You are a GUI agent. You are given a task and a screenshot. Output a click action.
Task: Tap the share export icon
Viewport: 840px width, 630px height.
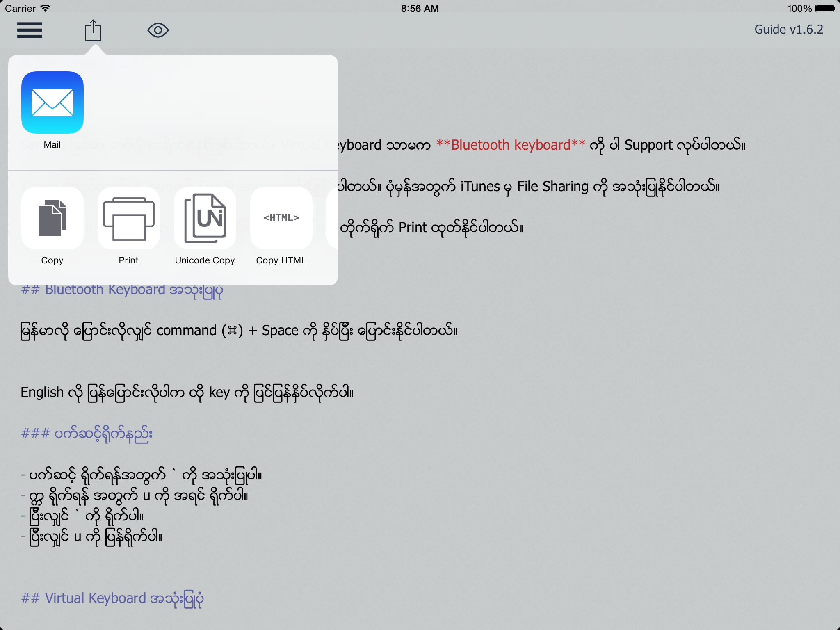pos(93,30)
